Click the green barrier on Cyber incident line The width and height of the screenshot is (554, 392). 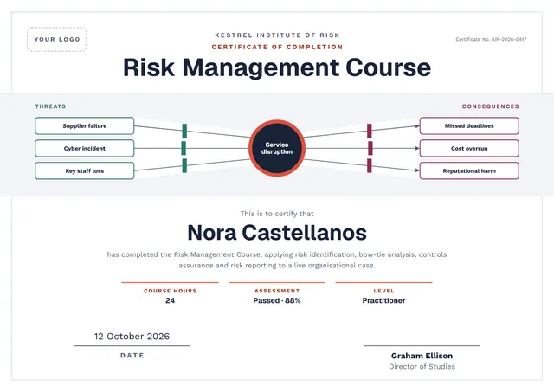click(x=184, y=148)
